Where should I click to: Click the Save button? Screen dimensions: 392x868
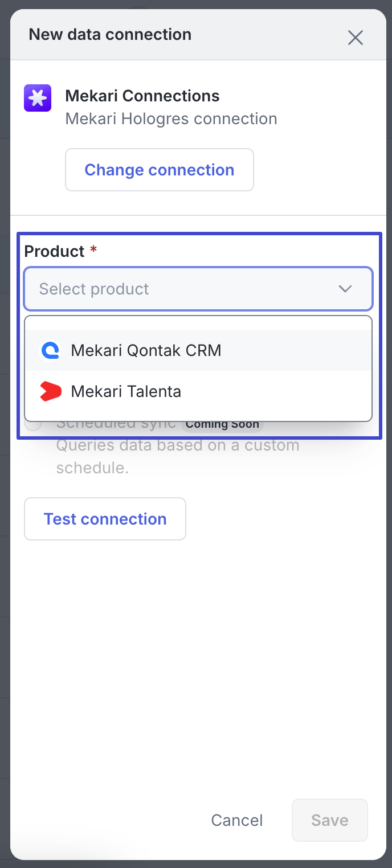point(329,820)
